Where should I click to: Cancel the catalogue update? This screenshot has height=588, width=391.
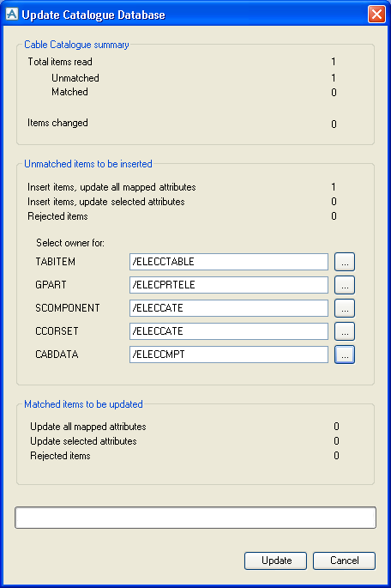(x=344, y=561)
